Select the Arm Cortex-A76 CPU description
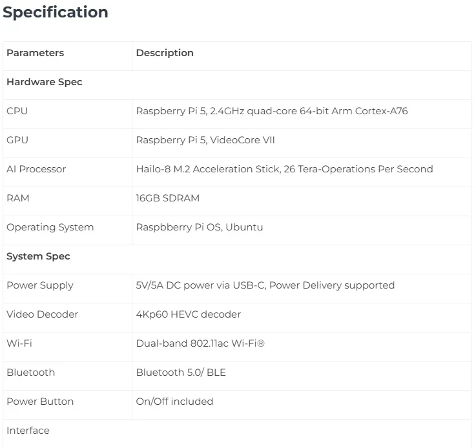The height and width of the screenshot is (448, 476). point(271,111)
